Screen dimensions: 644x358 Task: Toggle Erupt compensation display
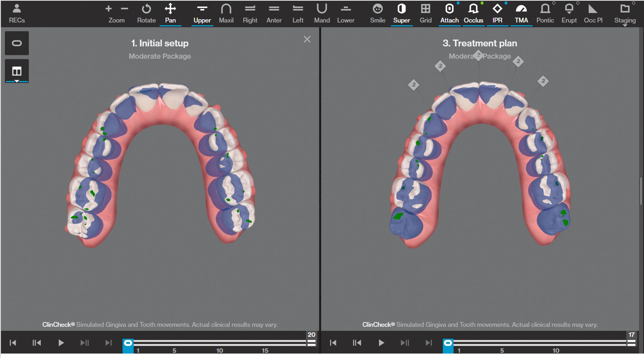(569, 14)
